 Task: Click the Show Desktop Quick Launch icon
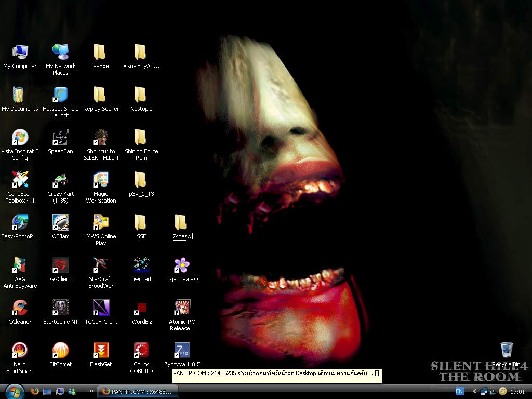point(47,392)
